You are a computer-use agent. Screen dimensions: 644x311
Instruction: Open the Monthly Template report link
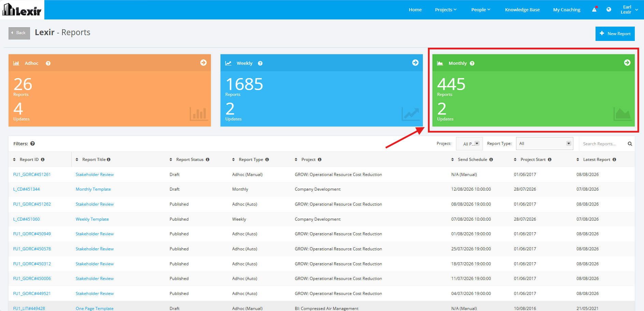93,189
